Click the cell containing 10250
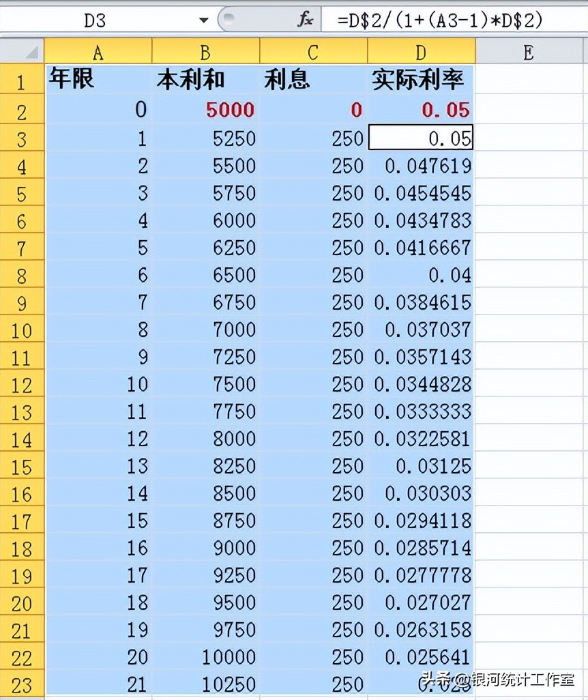This screenshot has height=700, width=588. tap(206, 684)
